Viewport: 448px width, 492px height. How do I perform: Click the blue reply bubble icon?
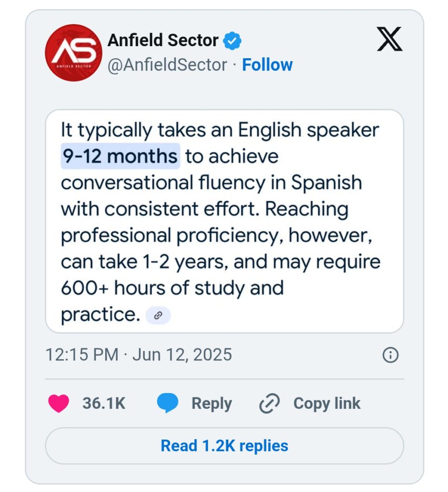point(168,403)
